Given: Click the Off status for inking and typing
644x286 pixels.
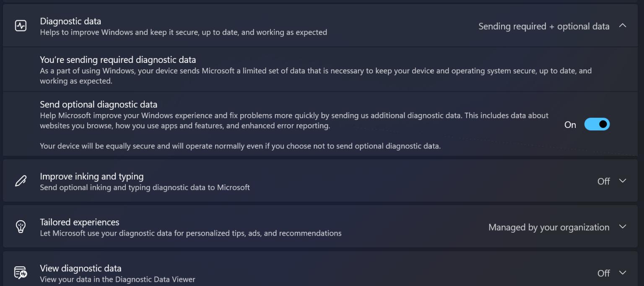Looking at the screenshot, I should coord(603,181).
